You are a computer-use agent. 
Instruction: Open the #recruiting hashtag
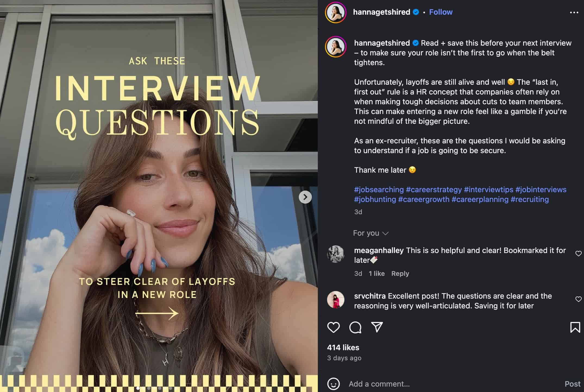pos(529,199)
